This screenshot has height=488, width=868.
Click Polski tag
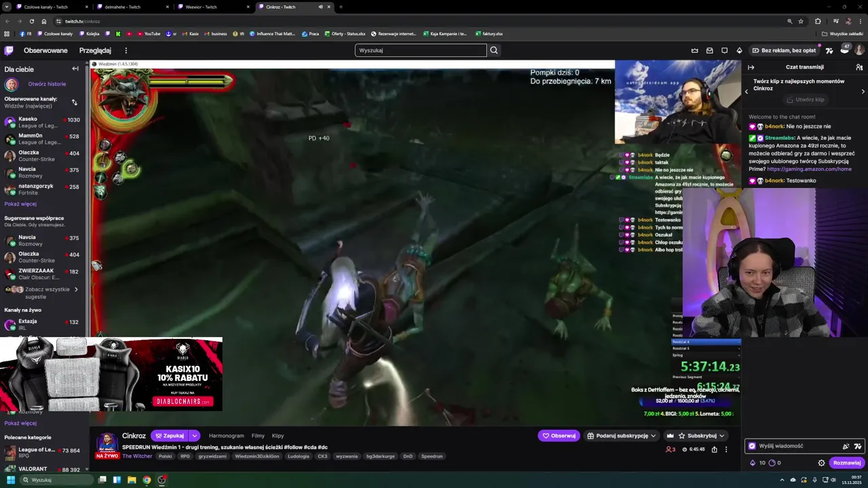[x=165, y=456]
